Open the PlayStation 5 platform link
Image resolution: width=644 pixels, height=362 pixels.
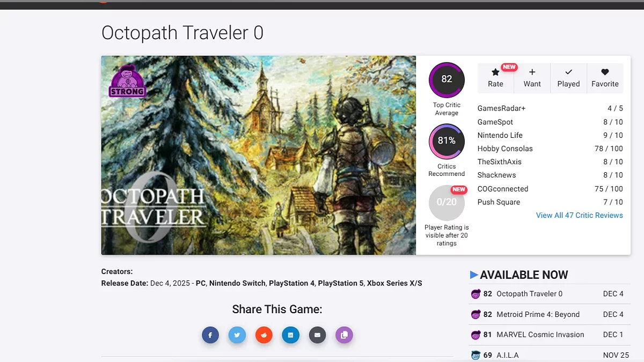[341, 283]
